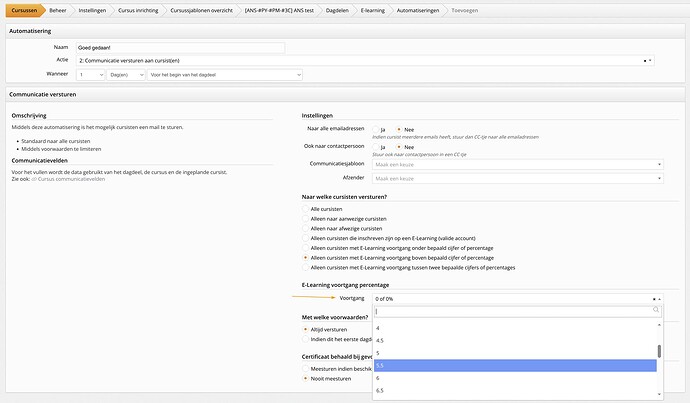
Task: Click the search magnifier icon in dropdown
Action: [x=656, y=311]
